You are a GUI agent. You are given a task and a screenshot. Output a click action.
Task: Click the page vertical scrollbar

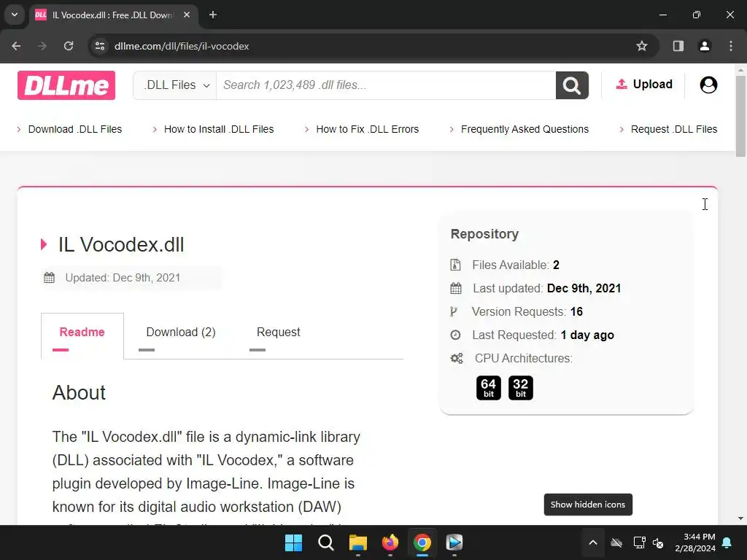coord(741,116)
